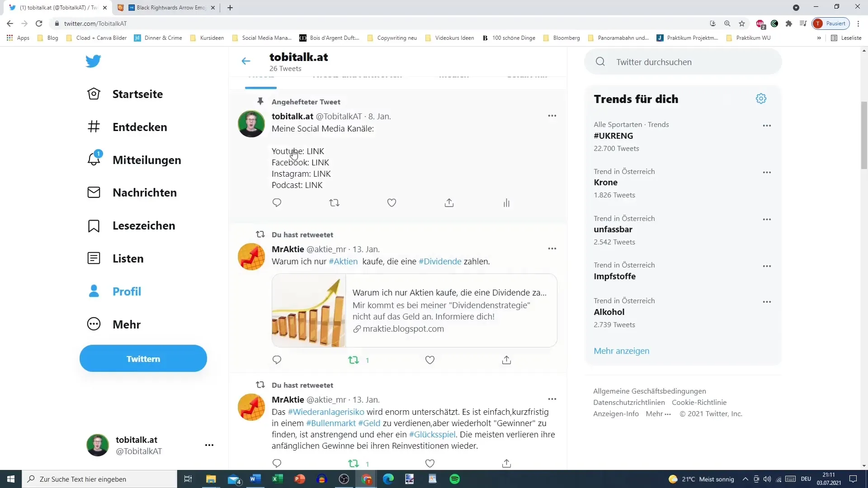Reply to the Wiederanlagerisiko tweet
This screenshot has width=868, height=488.
tap(277, 464)
